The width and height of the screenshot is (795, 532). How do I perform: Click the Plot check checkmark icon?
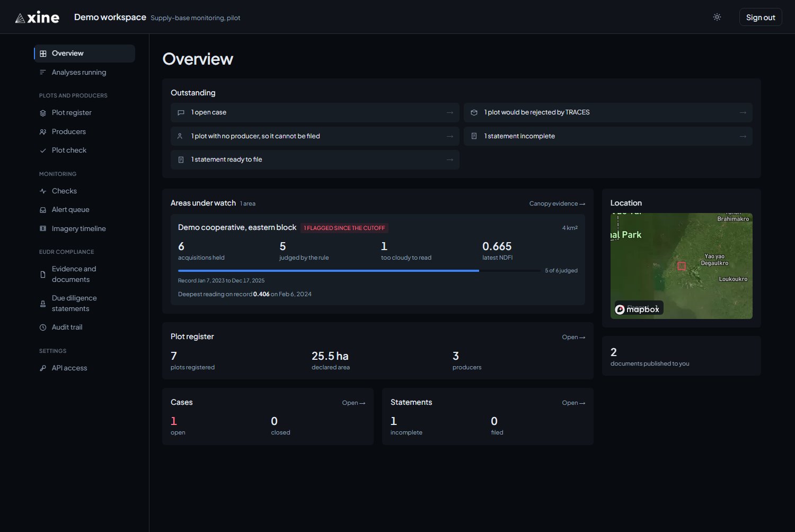43,150
